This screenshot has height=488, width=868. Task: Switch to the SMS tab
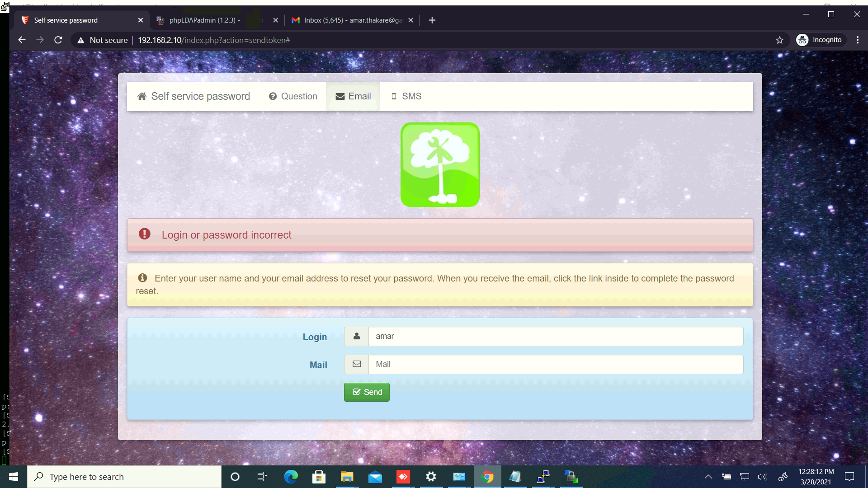pos(406,96)
